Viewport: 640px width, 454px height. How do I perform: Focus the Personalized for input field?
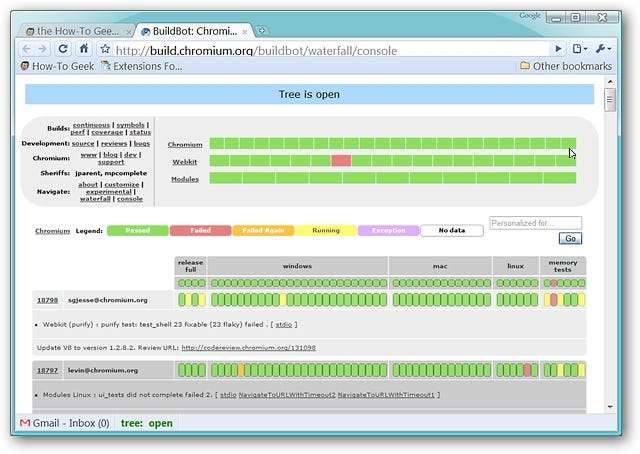click(x=535, y=223)
